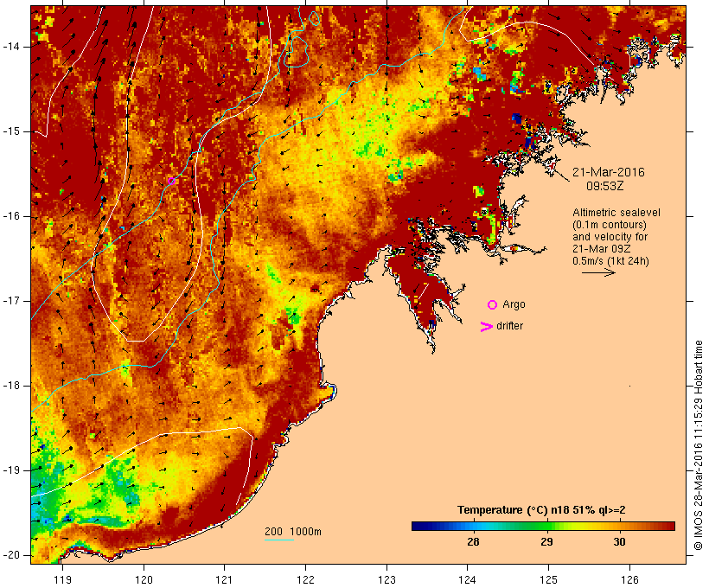The image size is (709, 588).
Task: Click the 125 longitude axis label
Action: (549, 579)
